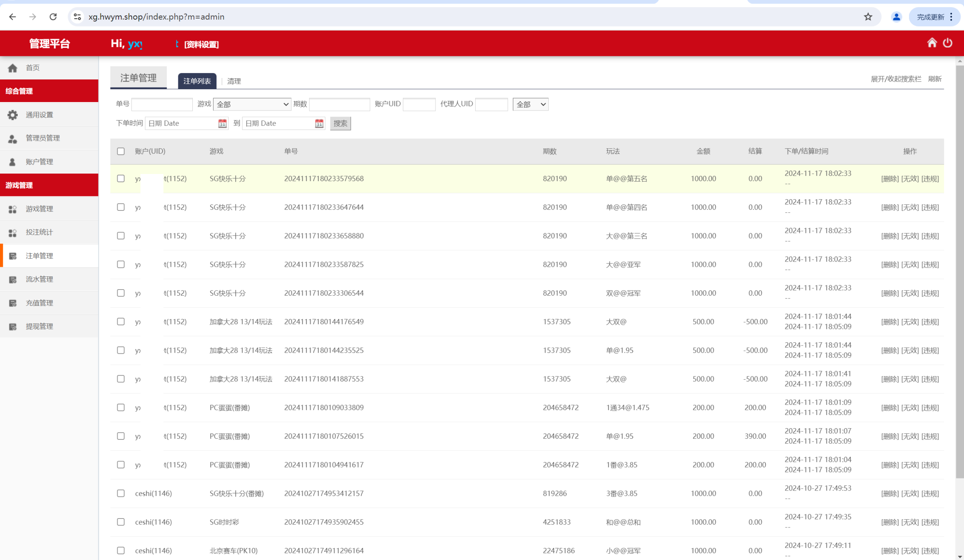Click the power logout icon
This screenshot has width=964, height=560.
coord(948,43)
